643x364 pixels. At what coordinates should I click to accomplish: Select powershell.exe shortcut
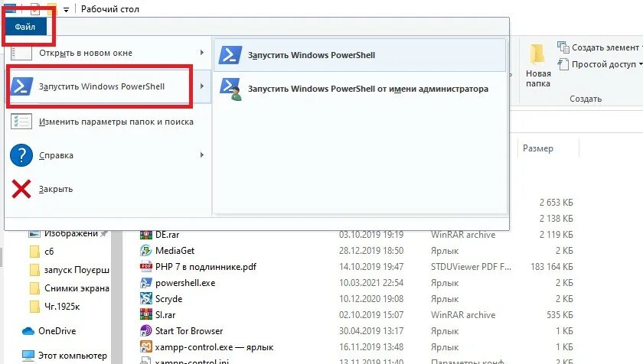click(x=185, y=283)
